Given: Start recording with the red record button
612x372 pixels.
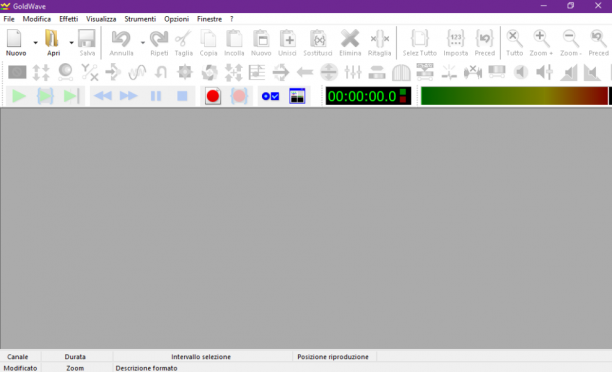Looking at the screenshot, I should point(213,96).
